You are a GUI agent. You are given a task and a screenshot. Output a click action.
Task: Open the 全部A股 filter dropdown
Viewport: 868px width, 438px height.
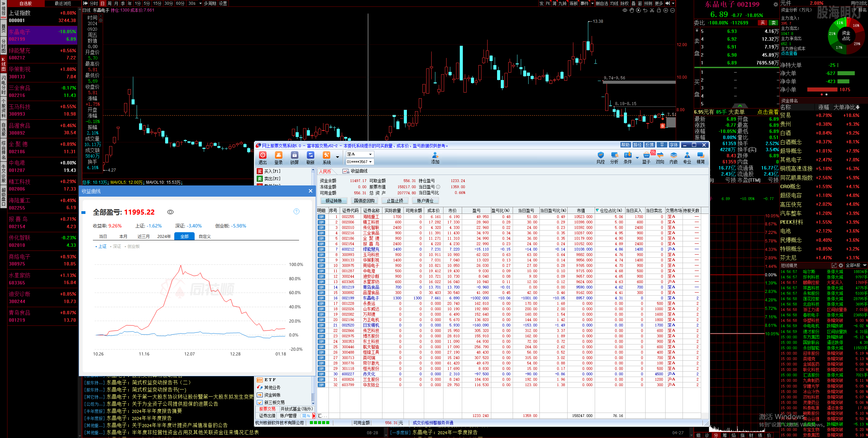856,265
